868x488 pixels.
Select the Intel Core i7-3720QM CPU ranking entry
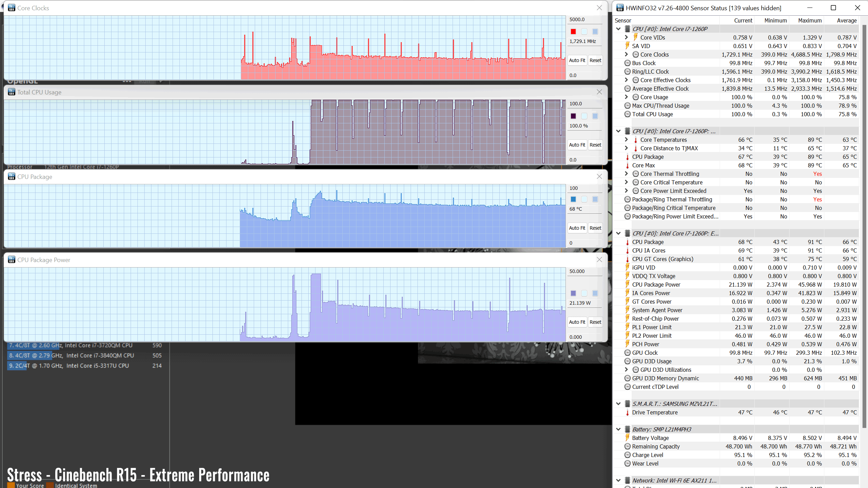pyautogui.click(x=86, y=345)
